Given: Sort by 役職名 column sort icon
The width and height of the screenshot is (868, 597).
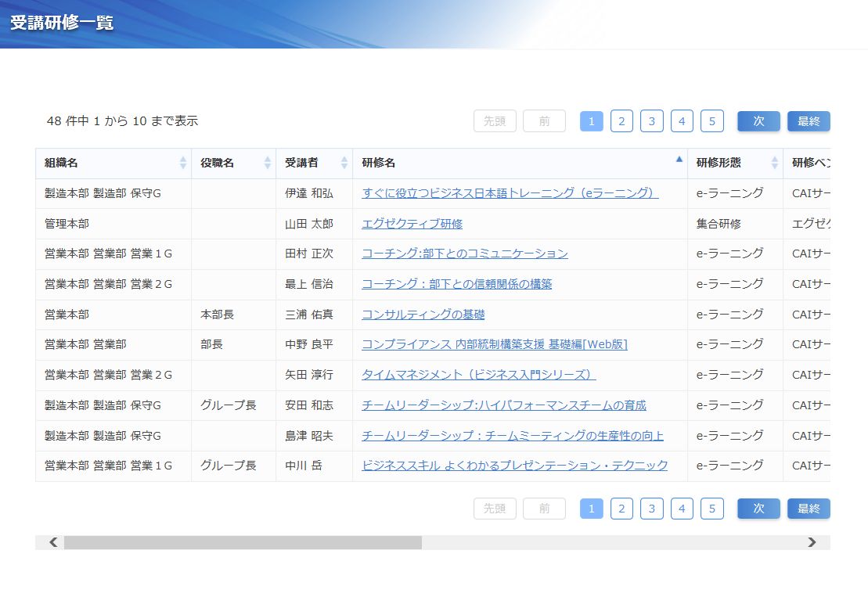Looking at the screenshot, I should [268, 163].
